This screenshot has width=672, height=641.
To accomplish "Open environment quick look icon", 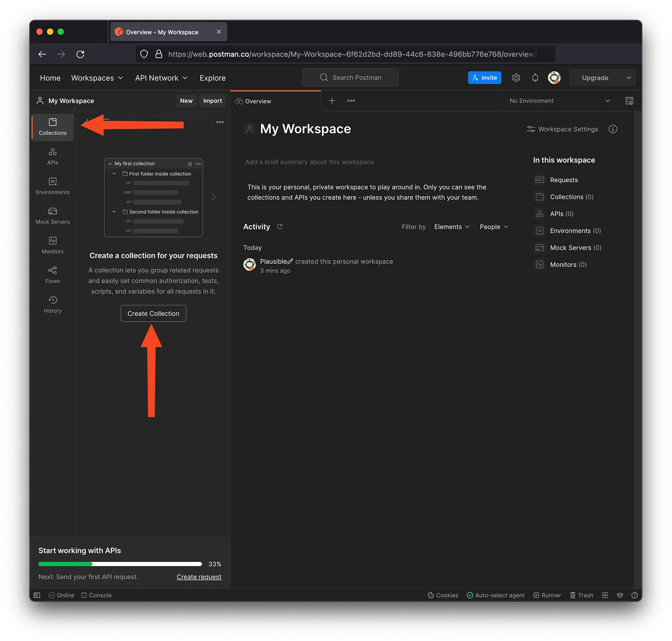I will (629, 101).
